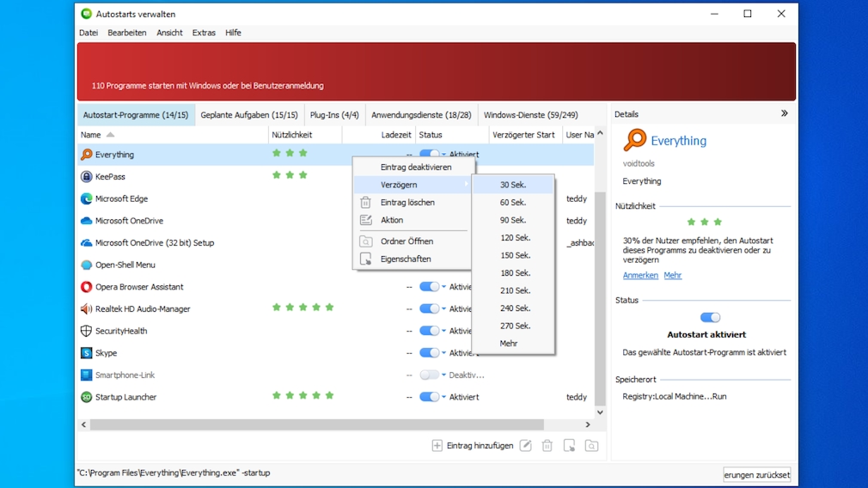Enable the Smartphone-Link autostart switch
Screen dimensions: 868x488
point(430,375)
